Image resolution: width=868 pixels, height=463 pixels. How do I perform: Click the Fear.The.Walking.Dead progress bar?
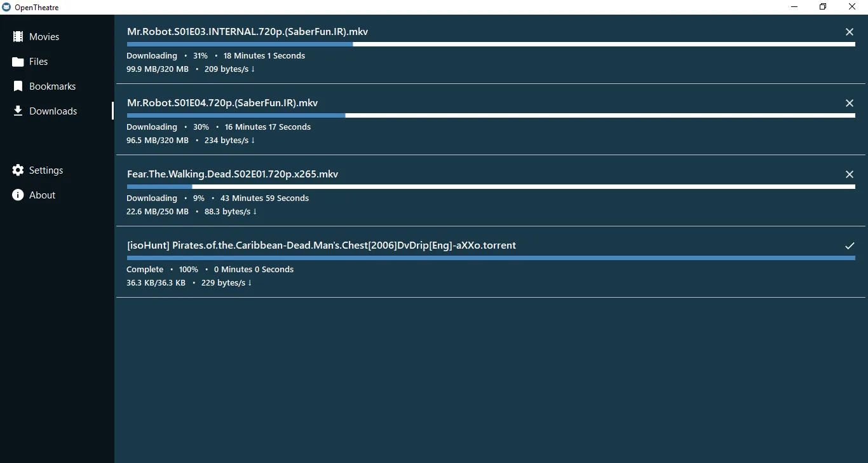point(445,186)
